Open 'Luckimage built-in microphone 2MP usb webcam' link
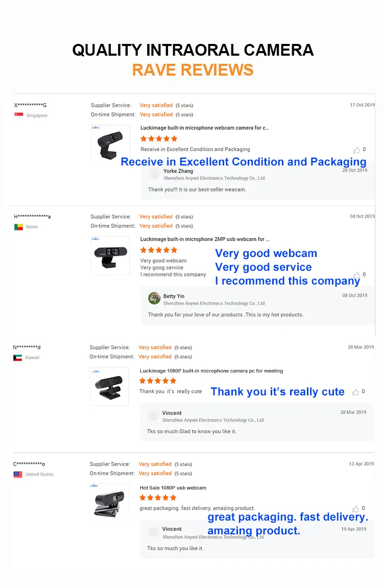383x588 pixels. (x=205, y=239)
